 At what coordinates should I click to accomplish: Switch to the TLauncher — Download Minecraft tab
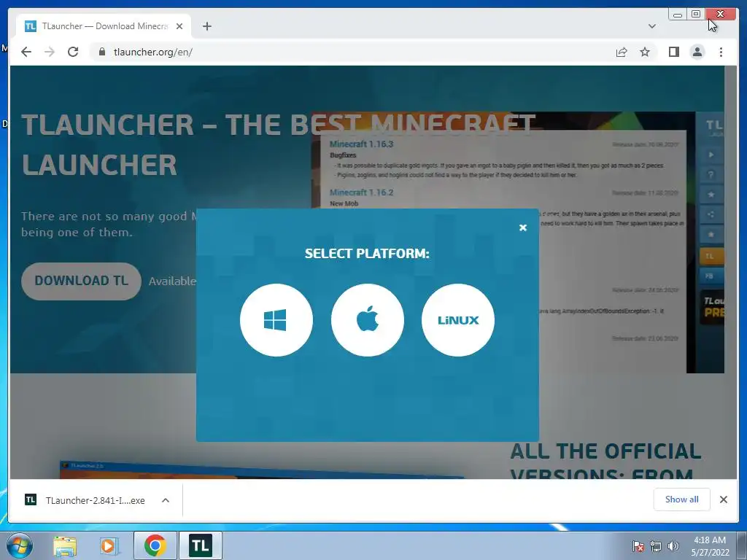[x=104, y=26]
